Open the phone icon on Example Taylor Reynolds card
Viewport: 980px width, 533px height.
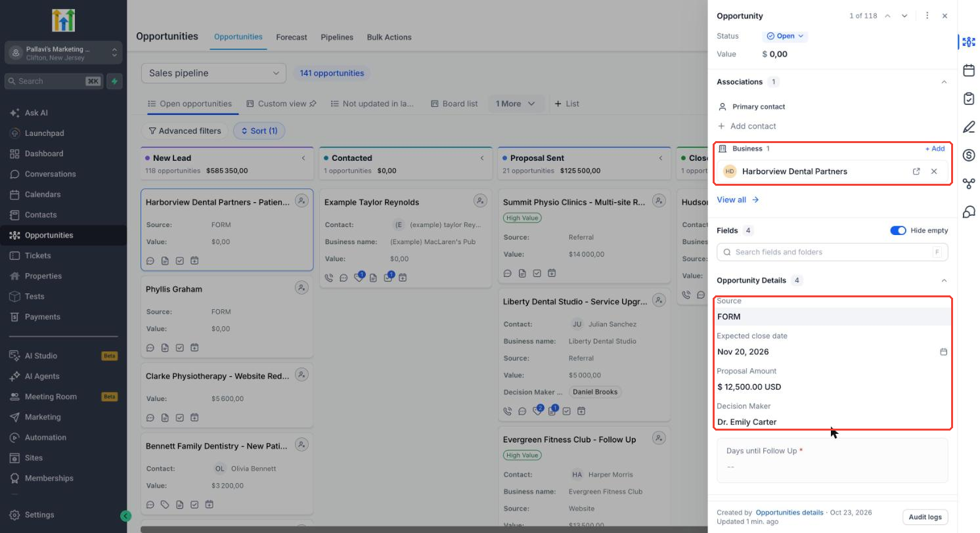[x=329, y=278]
